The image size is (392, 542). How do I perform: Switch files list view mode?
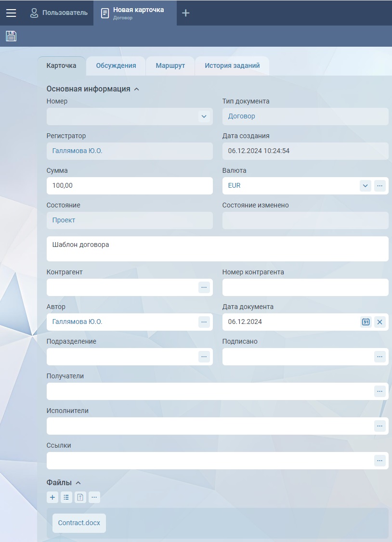[x=66, y=497]
